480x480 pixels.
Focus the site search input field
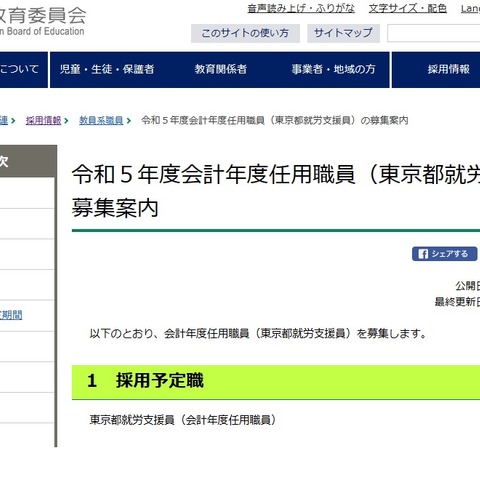point(433,33)
